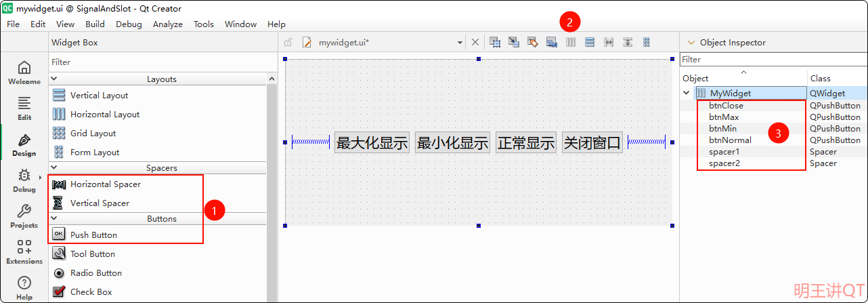The width and height of the screenshot is (868, 303).
Task: Sort by the Class column header
Action: point(838,77)
